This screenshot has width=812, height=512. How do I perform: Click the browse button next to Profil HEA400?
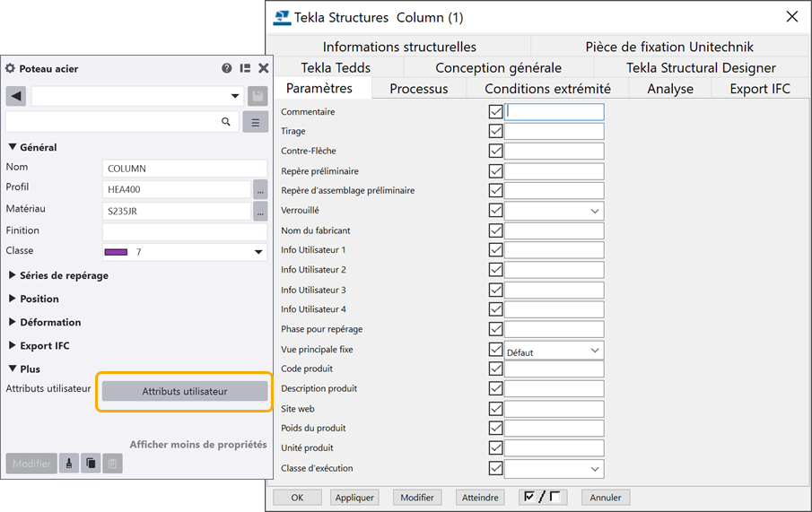click(x=260, y=189)
